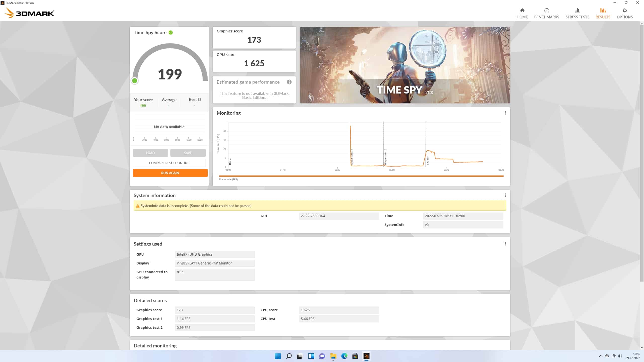This screenshot has height=362, width=644.
Task: Go to the Home page icon
Action: click(x=522, y=11)
